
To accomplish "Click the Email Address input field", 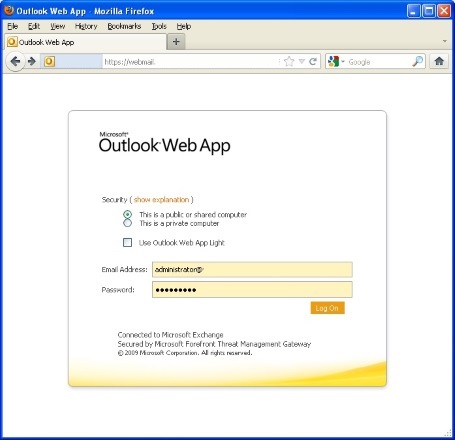I will click(252, 270).
